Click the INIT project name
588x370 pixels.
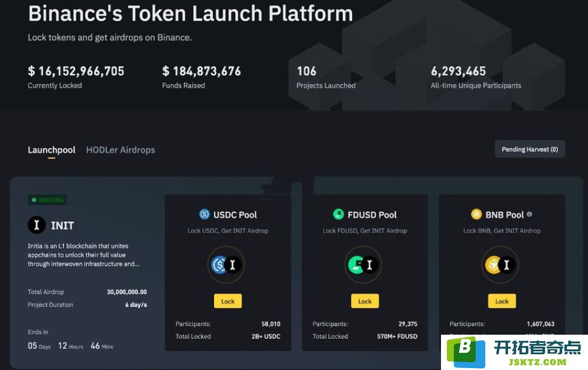tap(62, 225)
